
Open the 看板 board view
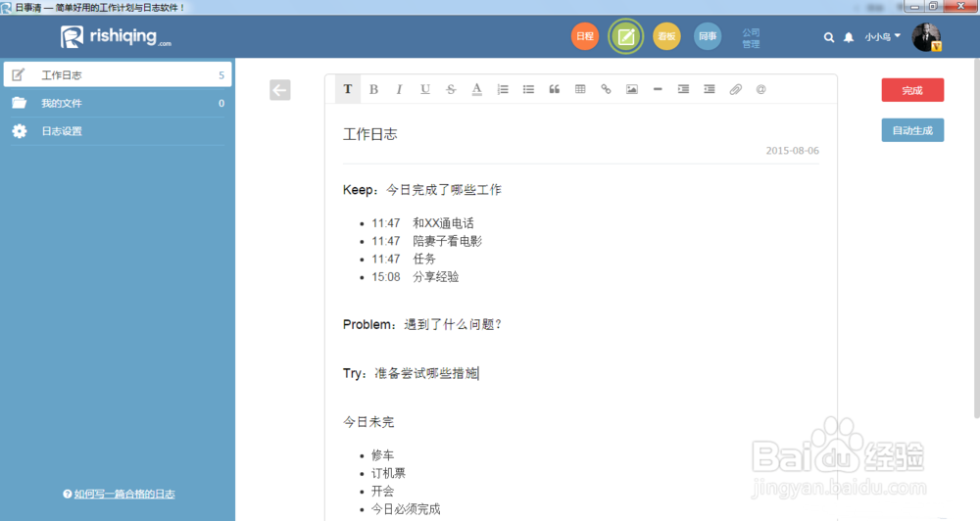pyautogui.click(x=666, y=36)
